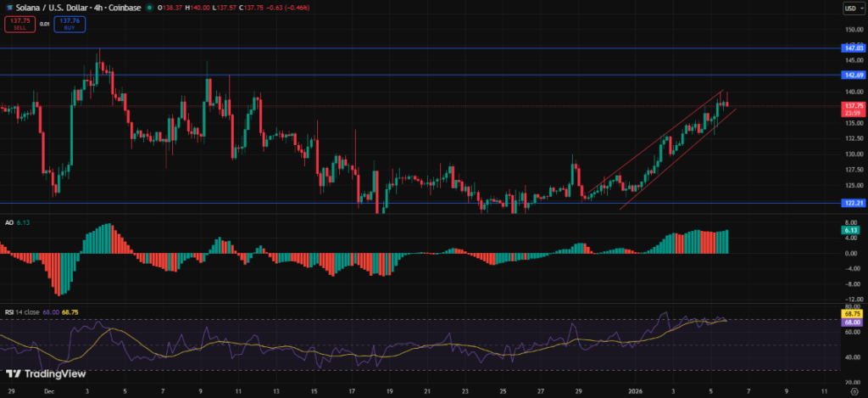Click the blue 137.76 BUY button
This screenshot has height=398, width=868.
coord(70,24)
